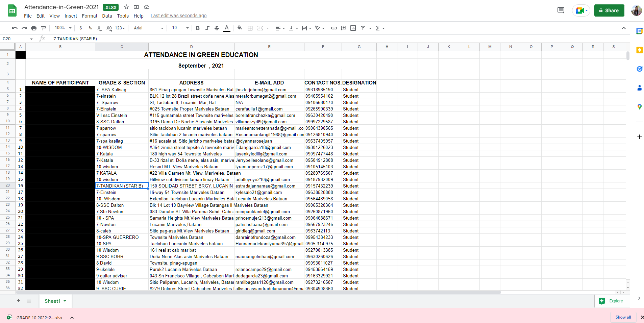
Task: Open Google Keep in side panel
Action: pyautogui.click(x=639, y=50)
